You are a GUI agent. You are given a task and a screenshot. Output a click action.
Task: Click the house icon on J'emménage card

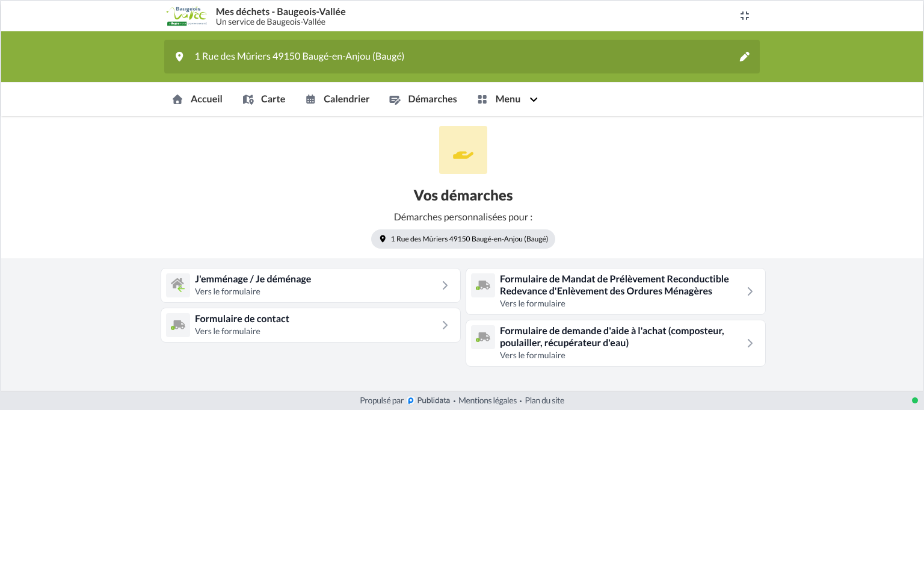[178, 285]
